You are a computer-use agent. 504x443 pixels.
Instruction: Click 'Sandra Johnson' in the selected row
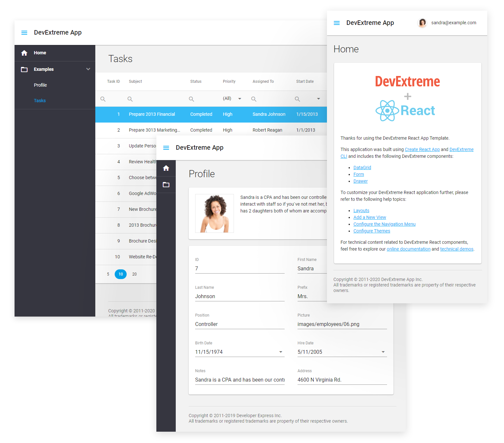tap(269, 114)
